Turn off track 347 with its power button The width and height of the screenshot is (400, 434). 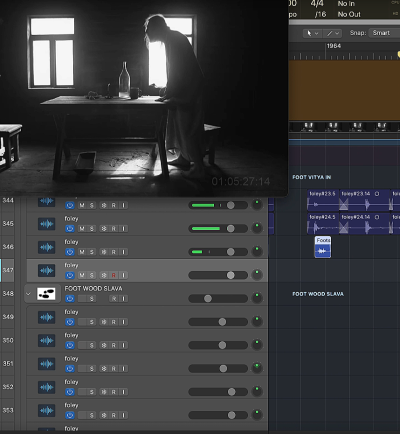(x=70, y=275)
